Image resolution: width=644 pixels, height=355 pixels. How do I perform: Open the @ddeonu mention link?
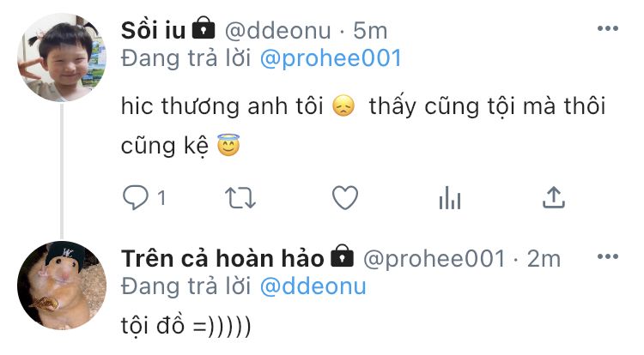[313, 286]
